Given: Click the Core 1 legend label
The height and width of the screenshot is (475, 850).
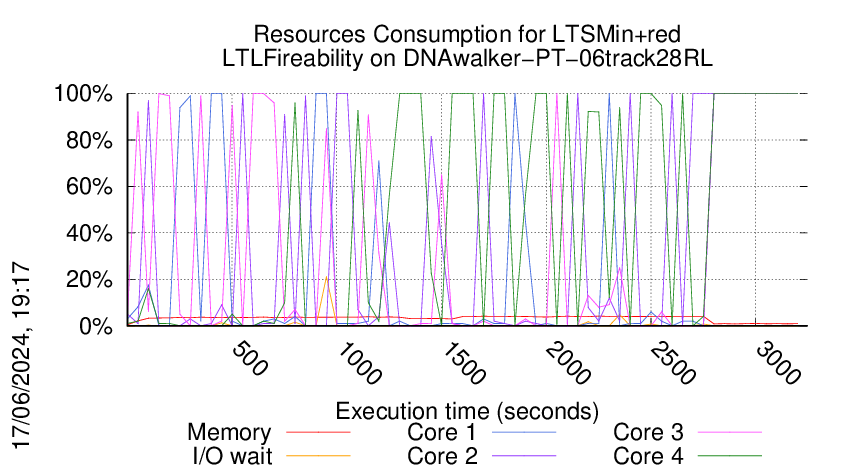Looking at the screenshot, I should pos(442,433).
